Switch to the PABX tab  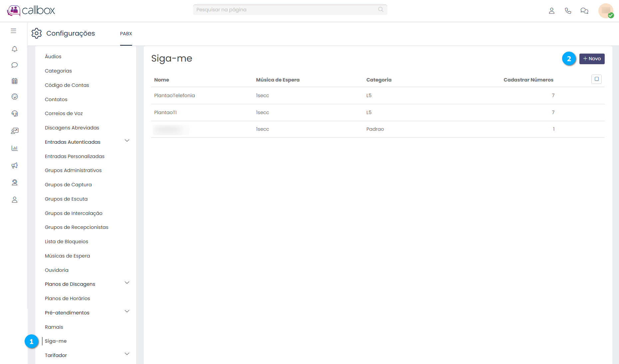coord(126,34)
